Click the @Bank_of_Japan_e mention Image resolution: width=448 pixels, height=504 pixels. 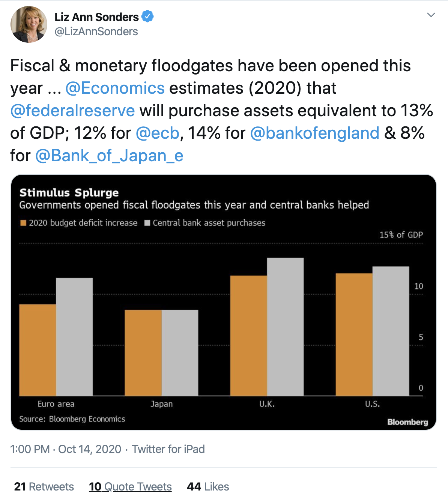(x=109, y=156)
